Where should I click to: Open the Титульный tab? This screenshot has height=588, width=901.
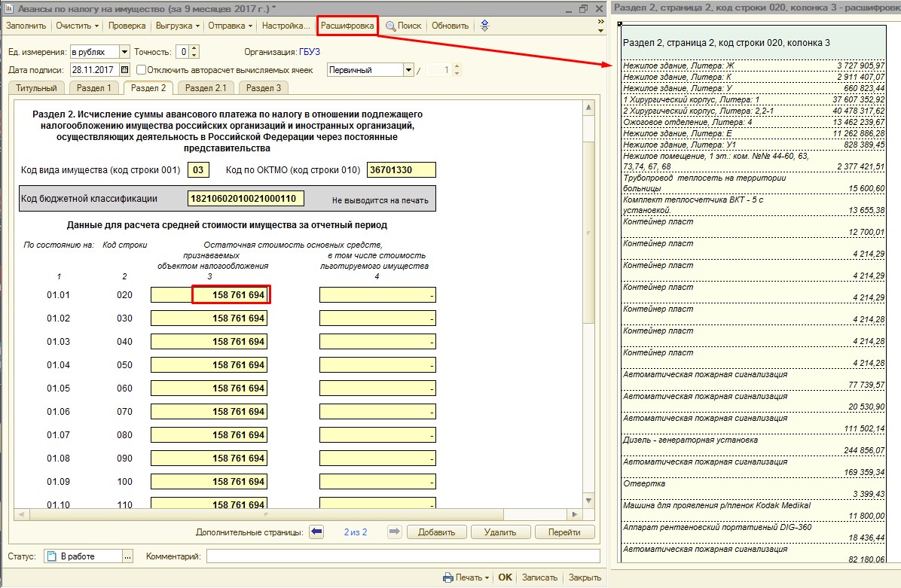point(36,88)
